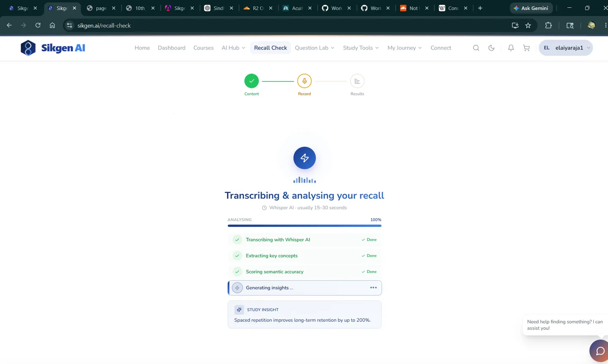
Task: Click the Transcribing & analysing your recall heading
Action: point(304,196)
